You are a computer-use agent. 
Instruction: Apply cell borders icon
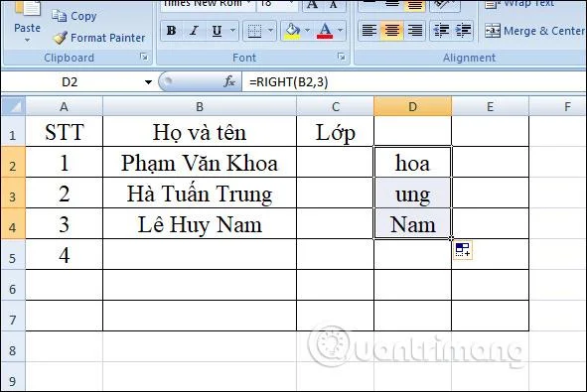pyautogui.click(x=254, y=31)
